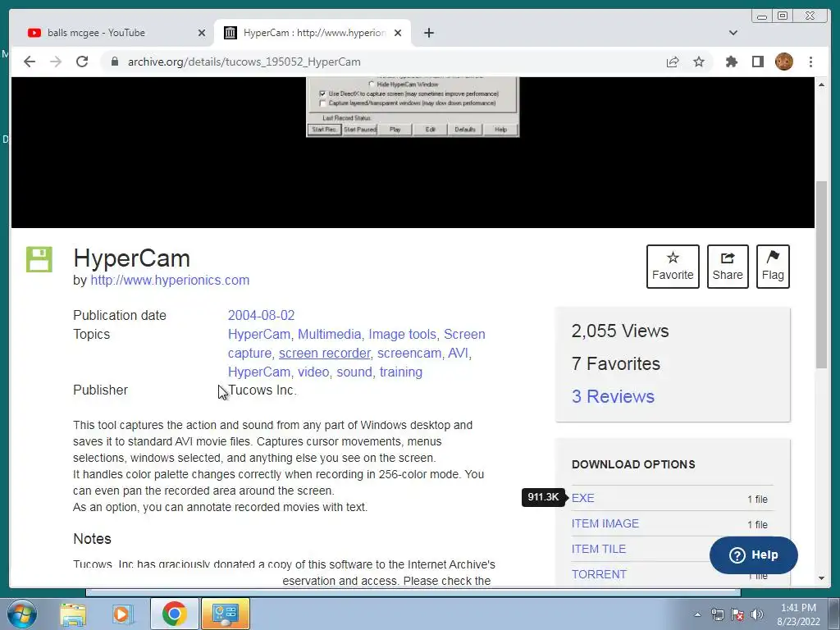Click the scrollbar down arrow

tap(821, 578)
